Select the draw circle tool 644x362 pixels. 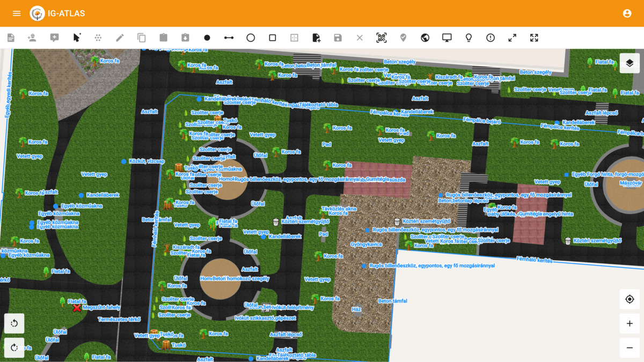(x=251, y=38)
